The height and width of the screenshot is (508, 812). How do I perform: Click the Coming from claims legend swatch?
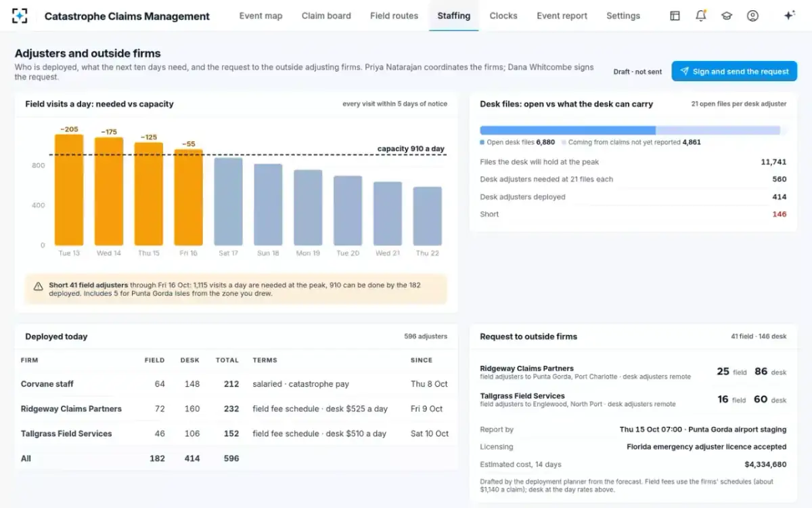point(564,142)
